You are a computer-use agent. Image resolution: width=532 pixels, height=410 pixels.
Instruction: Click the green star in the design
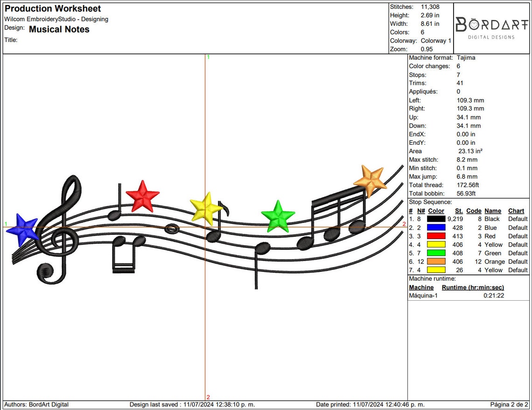click(x=278, y=217)
